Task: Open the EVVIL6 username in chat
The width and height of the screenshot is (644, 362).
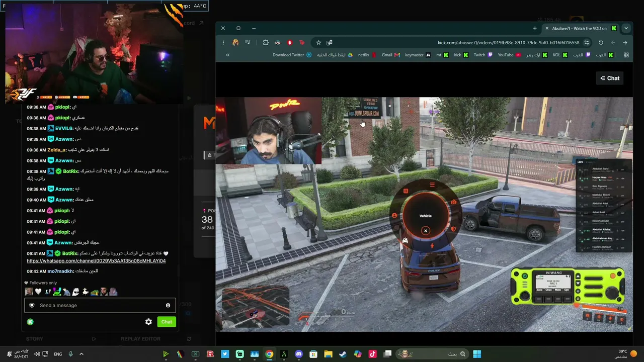Action: pyautogui.click(x=64, y=128)
